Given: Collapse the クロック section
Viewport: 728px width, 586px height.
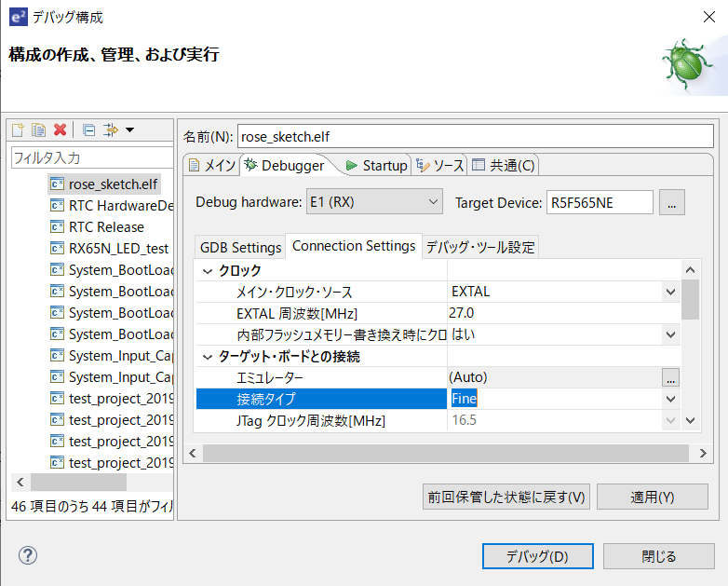Looking at the screenshot, I should (x=208, y=271).
